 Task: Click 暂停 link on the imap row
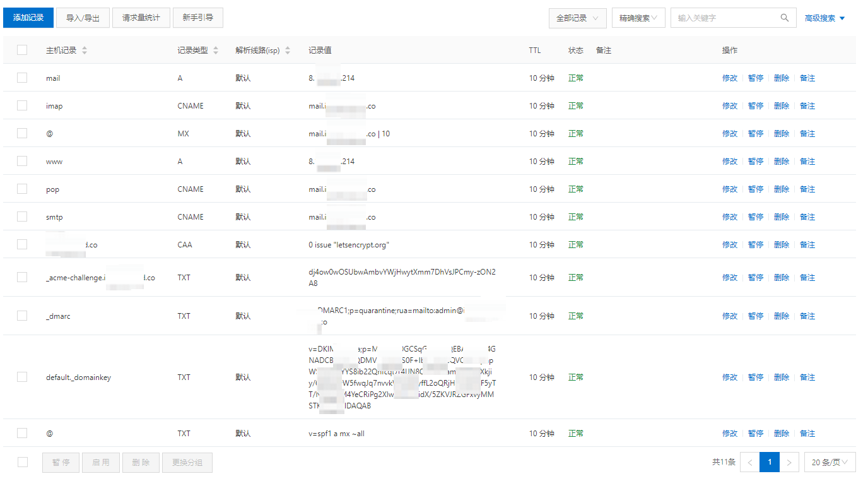point(756,106)
